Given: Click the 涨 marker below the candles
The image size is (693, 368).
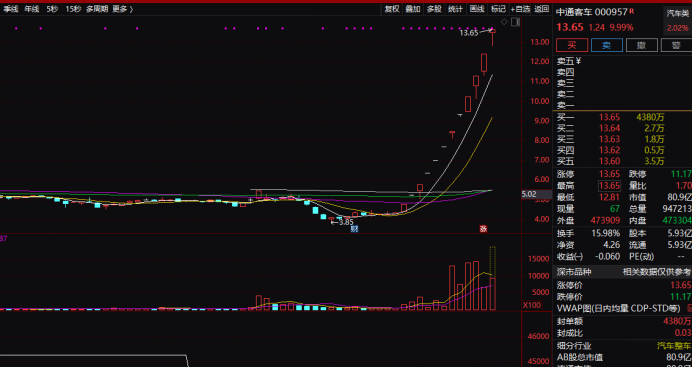Looking at the screenshot, I should pos(484,229).
